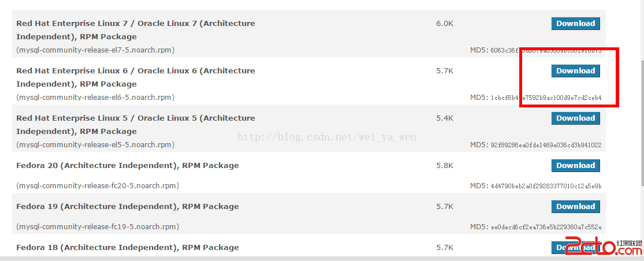Click the Fedora 19 package title

tap(127, 206)
